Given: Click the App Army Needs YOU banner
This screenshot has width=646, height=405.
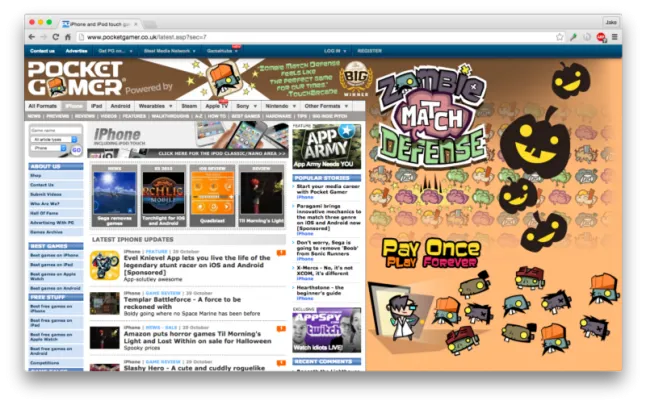Looking at the screenshot, I should tap(327, 148).
